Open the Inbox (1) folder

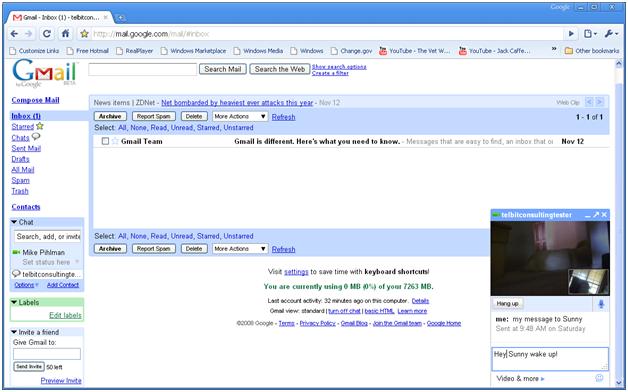coord(26,116)
